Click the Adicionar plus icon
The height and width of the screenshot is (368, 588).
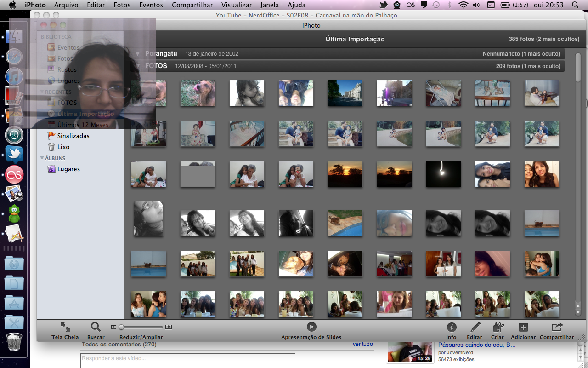click(x=523, y=327)
